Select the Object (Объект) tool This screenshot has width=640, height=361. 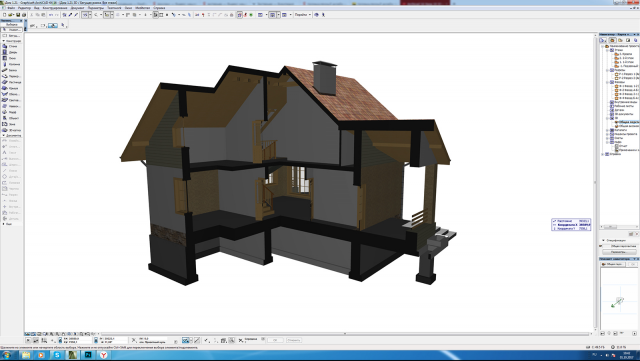11,118
